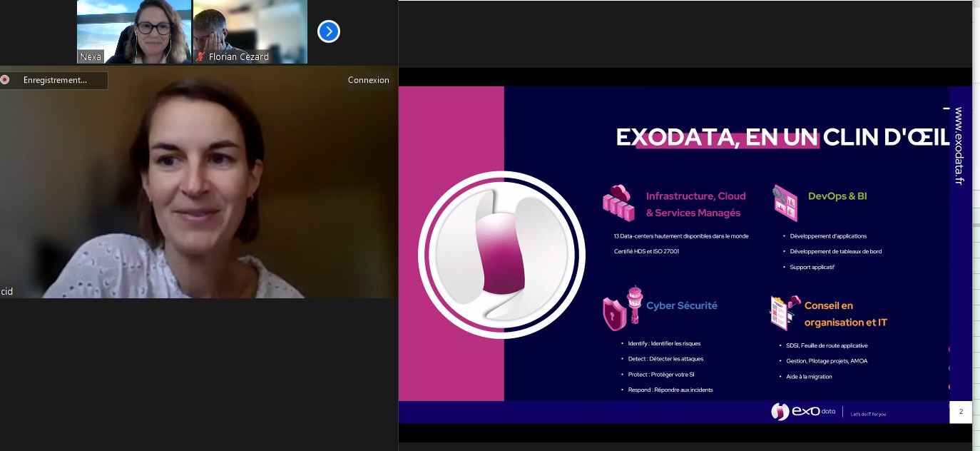Show next participants with the blue arrow

pyautogui.click(x=329, y=31)
